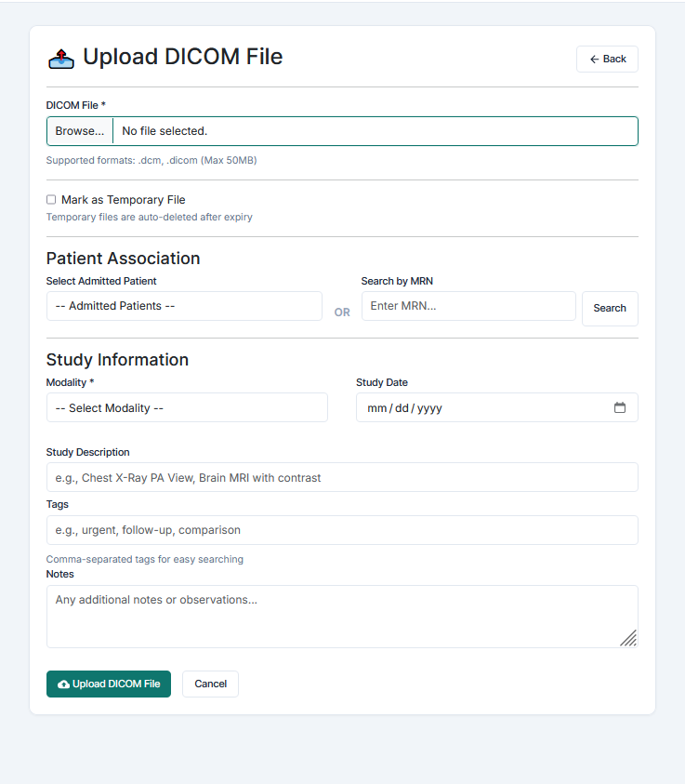
Task: Click the Mark as Temporary File label
Action: click(124, 200)
